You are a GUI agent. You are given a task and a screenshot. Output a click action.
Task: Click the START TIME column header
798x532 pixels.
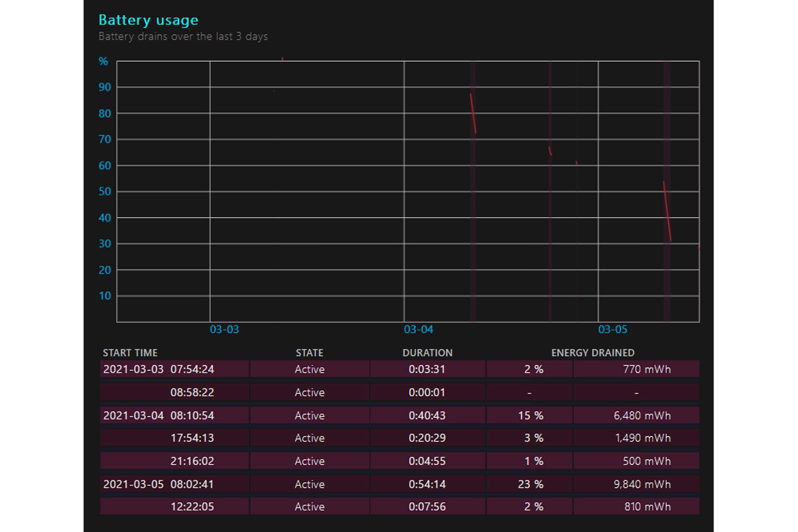(130, 353)
